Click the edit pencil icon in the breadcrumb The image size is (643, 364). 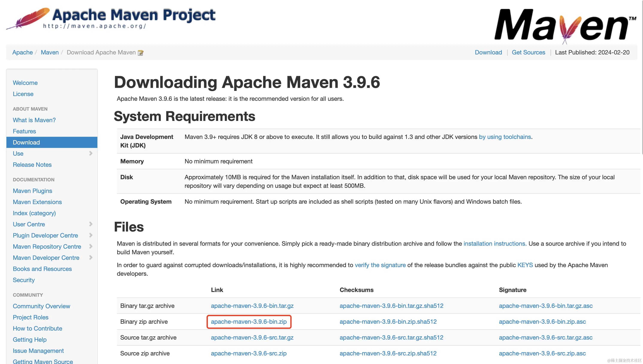[x=140, y=53]
